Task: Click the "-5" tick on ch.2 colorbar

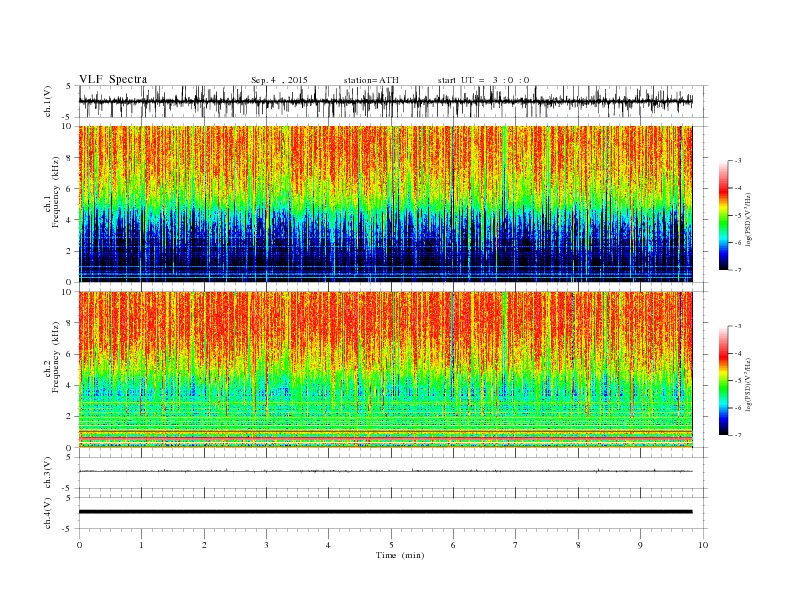Action: 738,380
